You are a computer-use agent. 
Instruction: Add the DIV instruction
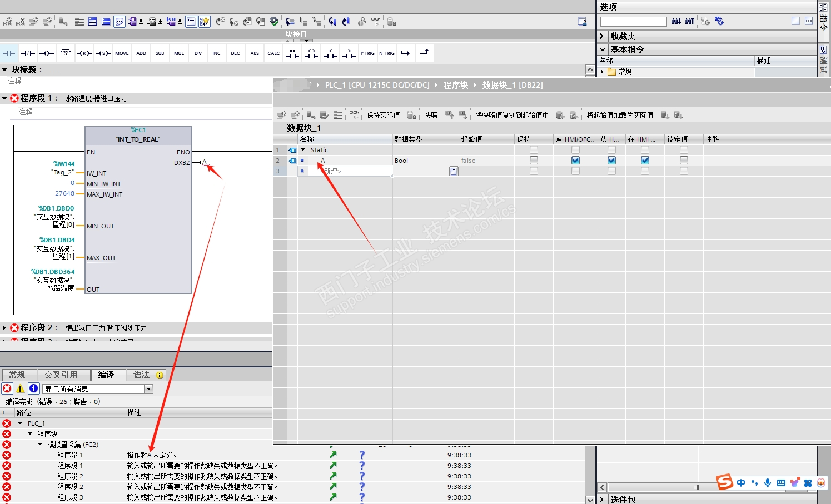tap(198, 53)
